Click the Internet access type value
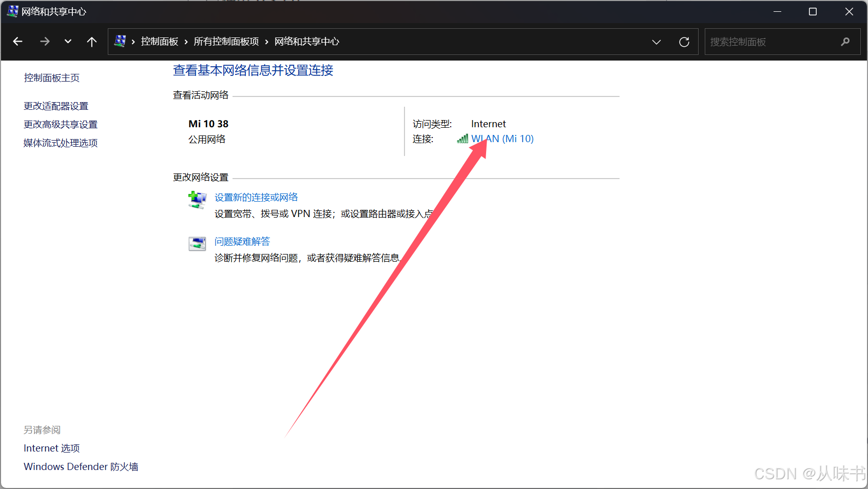The height and width of the screenshot is (489, 868). click(488, 124)
